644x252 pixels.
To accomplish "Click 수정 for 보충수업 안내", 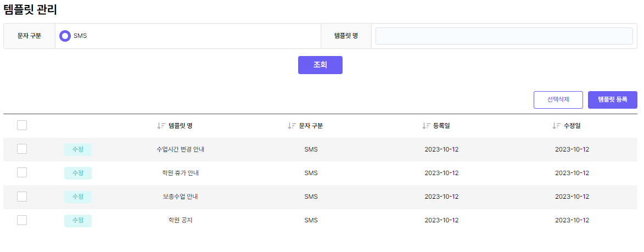I will click(x=78, y=197).
